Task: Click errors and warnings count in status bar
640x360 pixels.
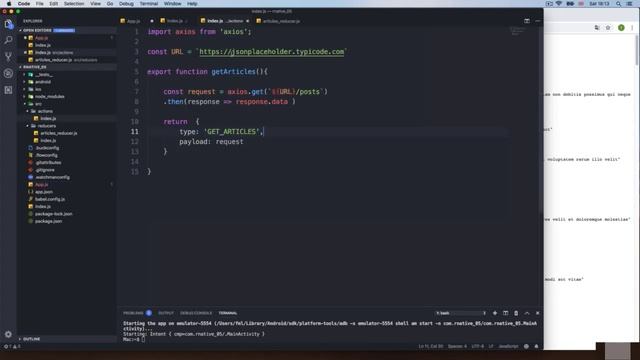Action: pyautogui.click(x=12, y=346)
